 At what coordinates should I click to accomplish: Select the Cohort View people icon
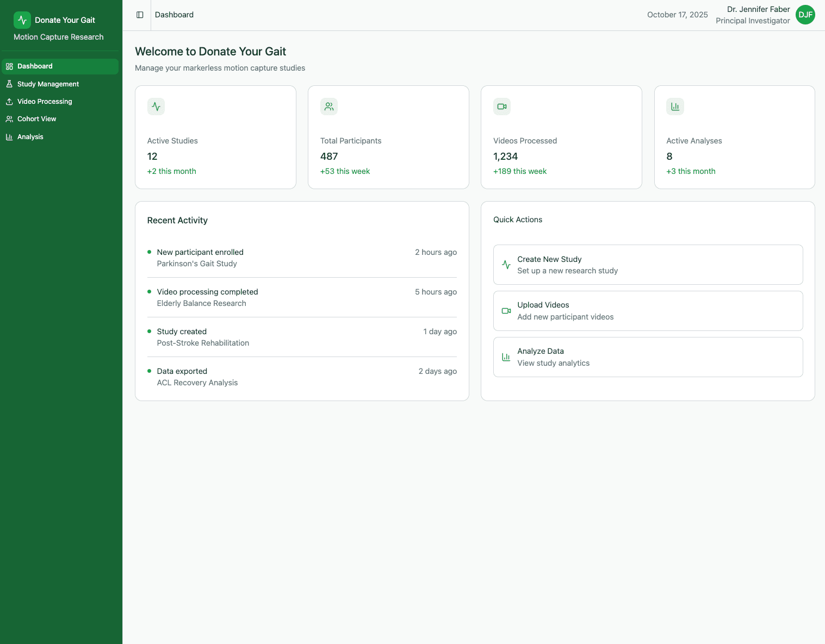(x=9, y=118)
